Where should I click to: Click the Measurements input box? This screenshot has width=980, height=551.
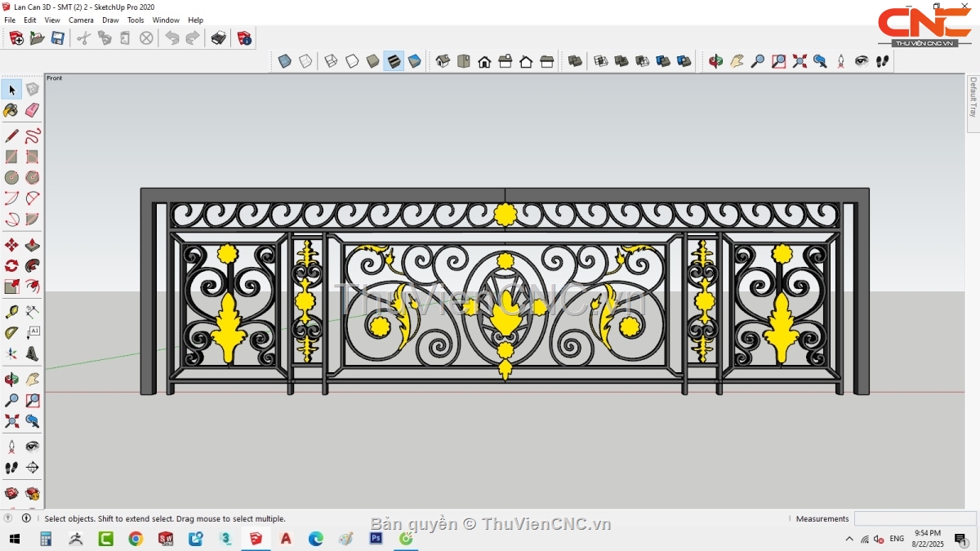click(915, 518)
